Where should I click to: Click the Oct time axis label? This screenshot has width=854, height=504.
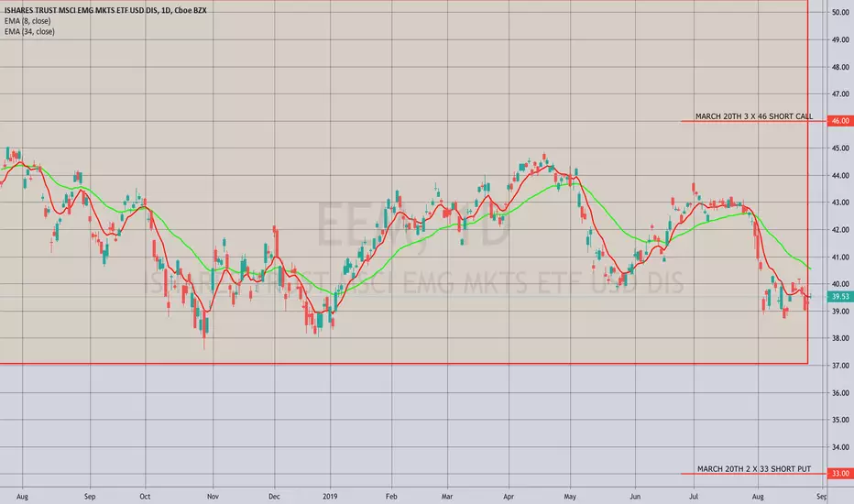click(145, 497)
